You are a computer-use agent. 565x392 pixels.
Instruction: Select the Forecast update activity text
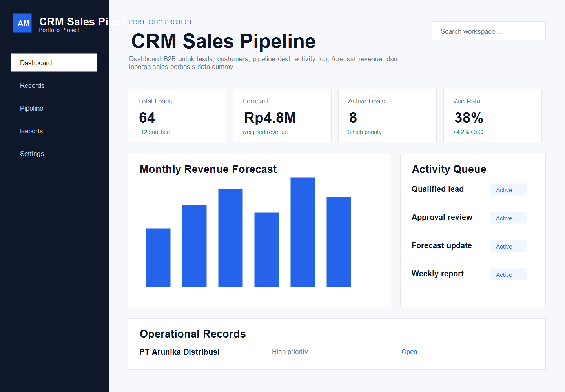coord(442,245)
